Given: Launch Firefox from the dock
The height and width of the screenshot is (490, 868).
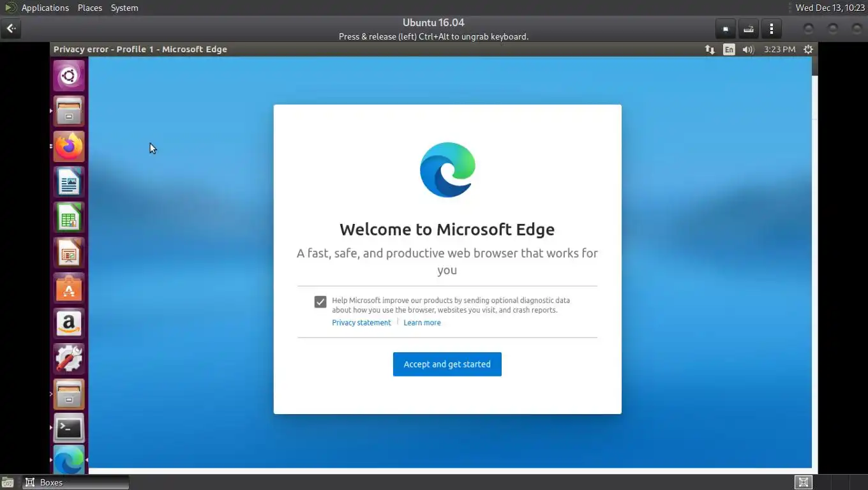Looking at the screenshot, I should point(69,147).
